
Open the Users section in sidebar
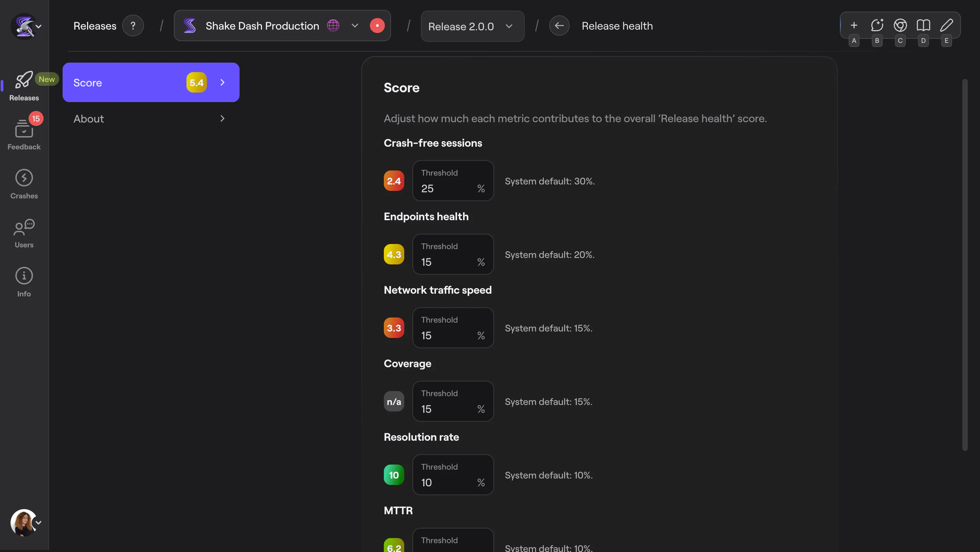pos(23,233)
